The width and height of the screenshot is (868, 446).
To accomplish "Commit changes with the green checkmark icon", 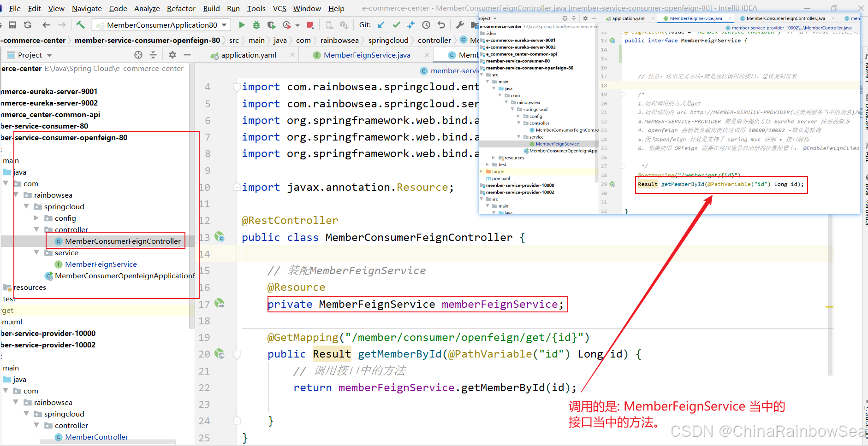I will coord(396,25).
